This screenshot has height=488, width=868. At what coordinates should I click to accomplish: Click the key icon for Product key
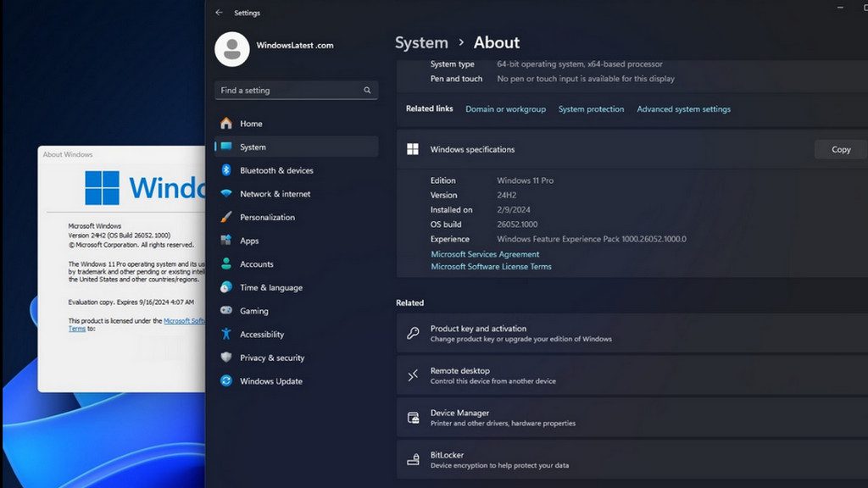[413, 333]
